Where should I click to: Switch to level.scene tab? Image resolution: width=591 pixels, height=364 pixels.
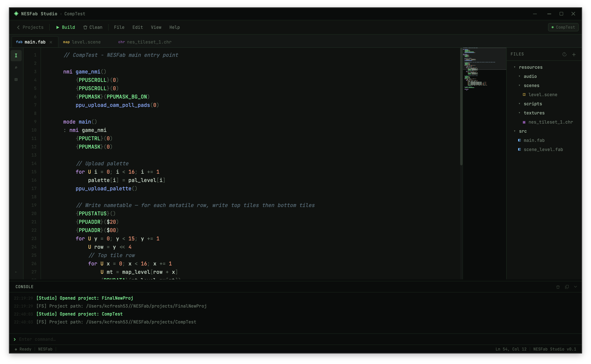82,42
